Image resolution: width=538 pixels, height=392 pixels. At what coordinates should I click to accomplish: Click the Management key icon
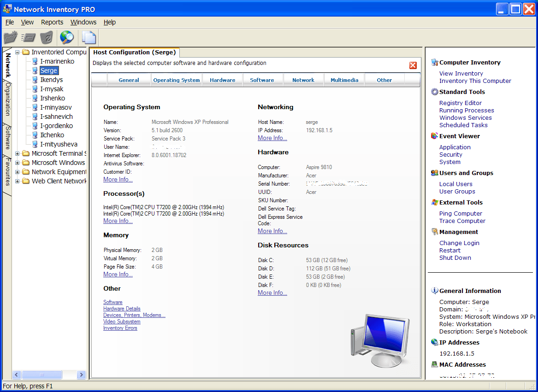click(x=433, y=232)
